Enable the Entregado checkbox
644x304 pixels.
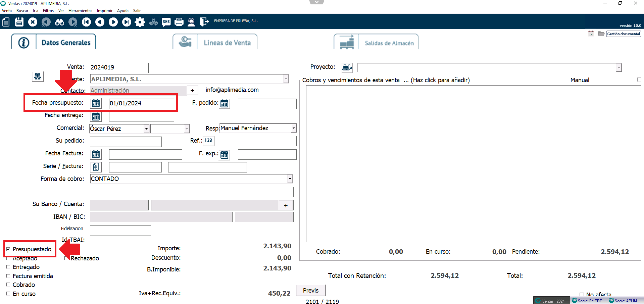click(x=8, y=267)
